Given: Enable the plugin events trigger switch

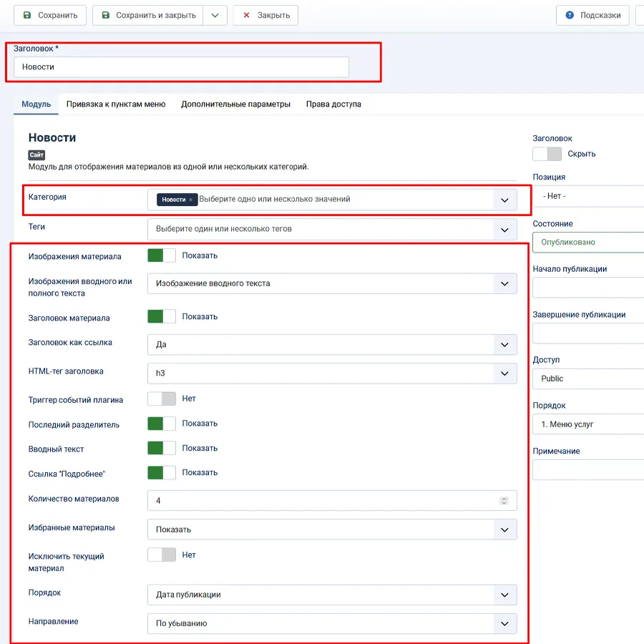Looking at the screenshot, I should (162, 399).
